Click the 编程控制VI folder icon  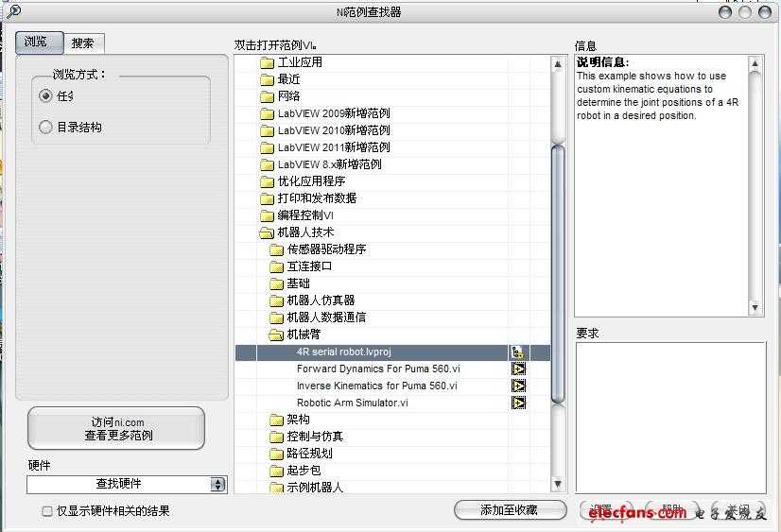point(268,215)
